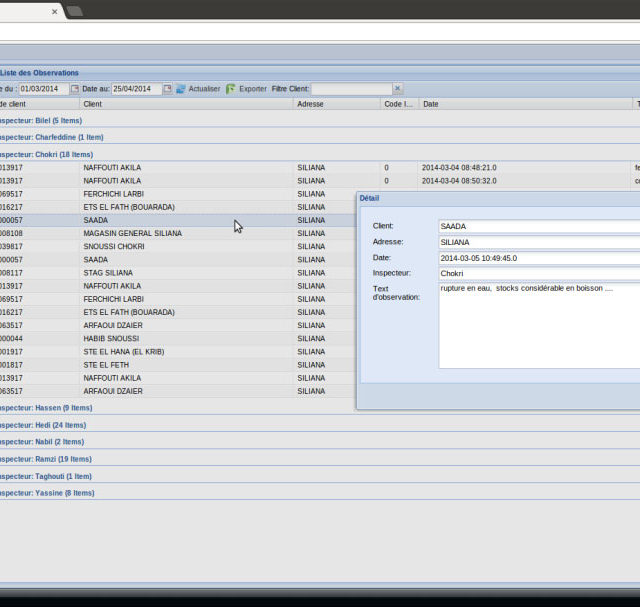Close the current browser tab
This screenshot has width=640, height=607.
pos(54,11)
